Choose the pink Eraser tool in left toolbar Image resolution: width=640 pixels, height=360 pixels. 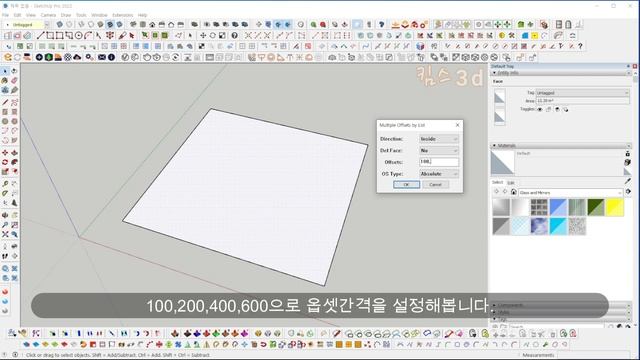(x=14, y=81)
